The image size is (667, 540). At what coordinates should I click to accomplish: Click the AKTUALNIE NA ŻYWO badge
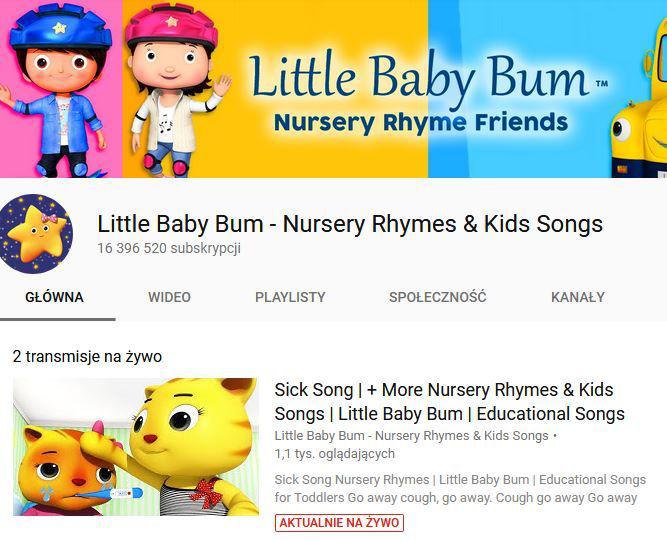tap(339, 523)
